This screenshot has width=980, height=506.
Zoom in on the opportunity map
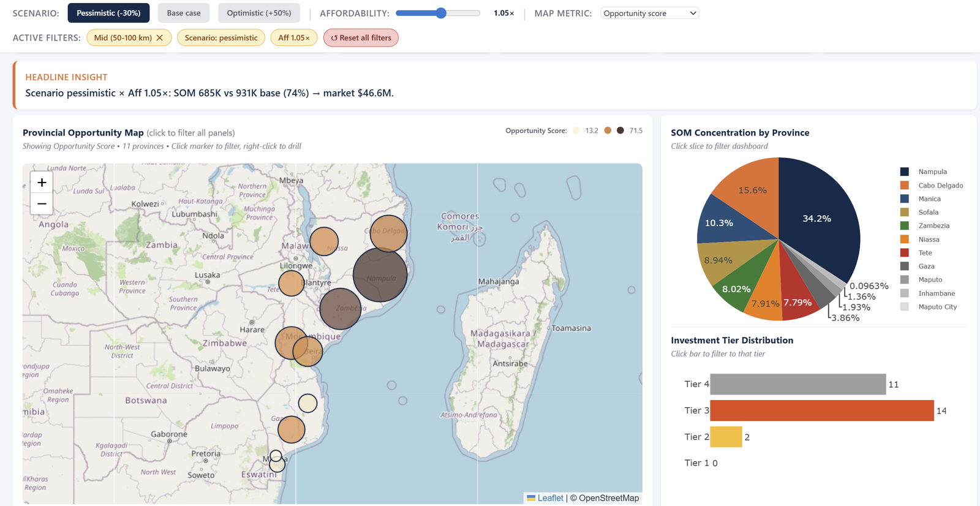(42, 183)
